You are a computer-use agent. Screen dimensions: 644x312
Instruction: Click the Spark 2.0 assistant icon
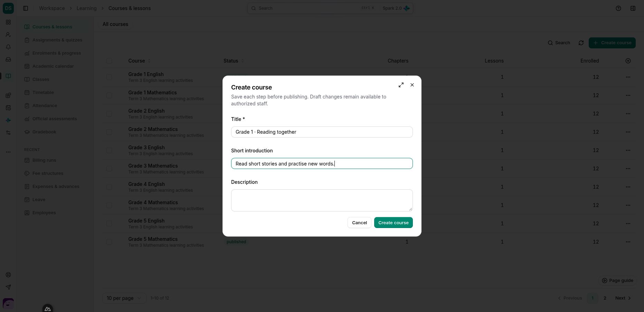[x=407, y=8]
